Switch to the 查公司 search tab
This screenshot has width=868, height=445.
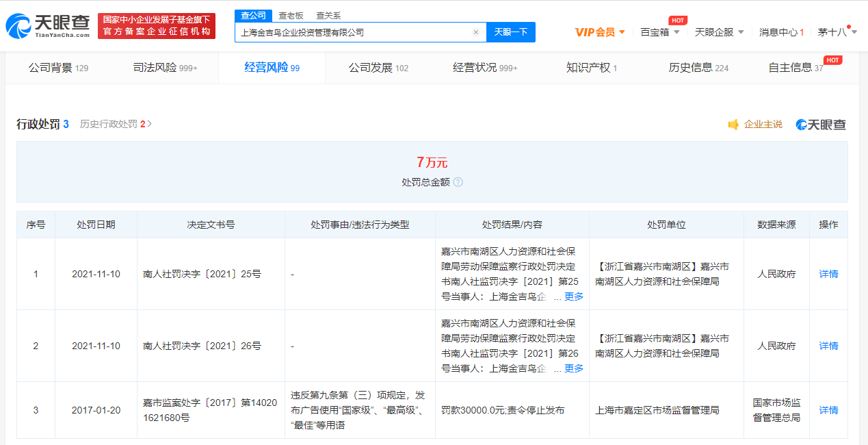(x=254, y=16)
